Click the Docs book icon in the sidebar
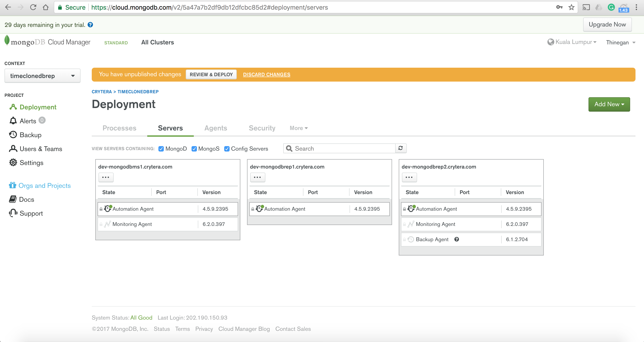This screenshot has height=342, width=644. pos(13,199)
